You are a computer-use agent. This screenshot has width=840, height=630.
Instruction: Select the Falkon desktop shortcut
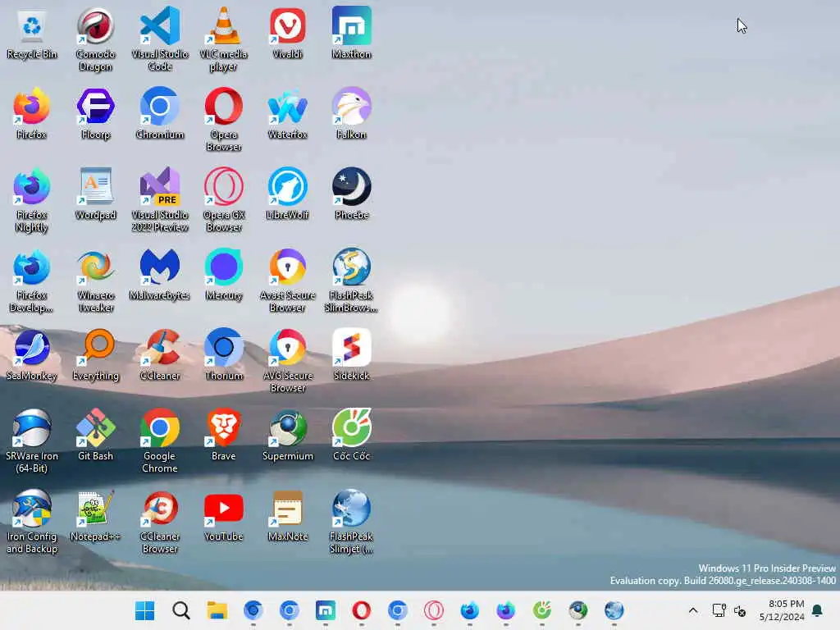tap(351, 114)
